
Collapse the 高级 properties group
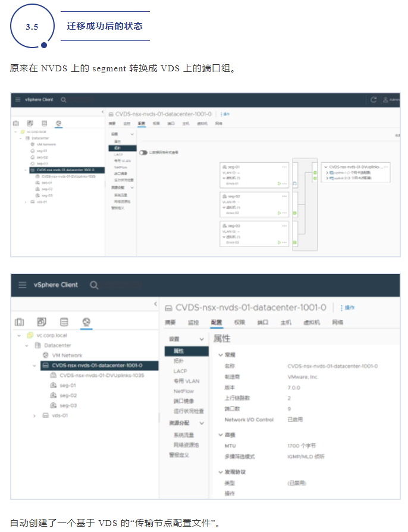click(x=221, y=435)
